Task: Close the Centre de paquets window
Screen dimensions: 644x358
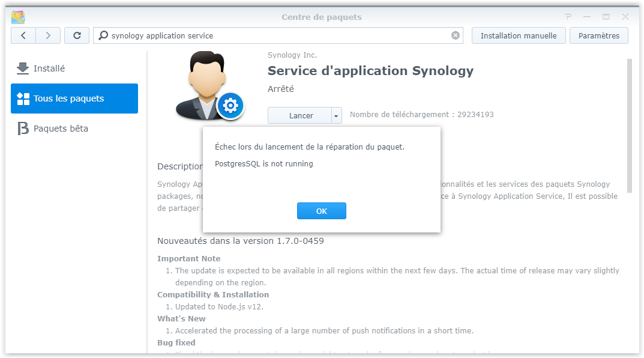Action: [x=625, y=17]
